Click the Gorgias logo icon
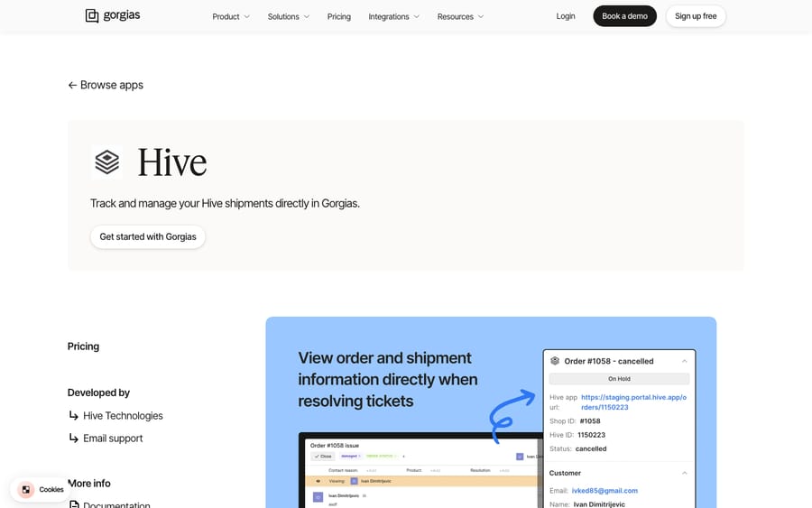 tap(92, 16)
